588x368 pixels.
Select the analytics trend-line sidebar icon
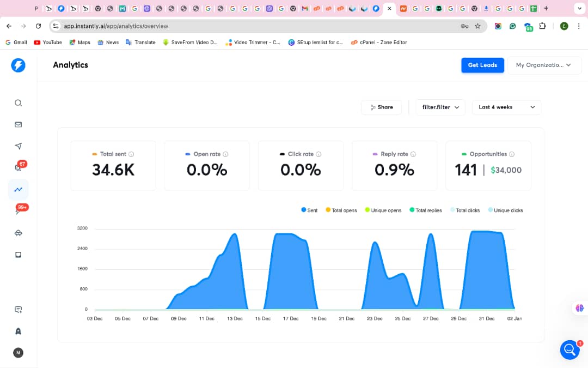pyautogui.click(x=18, y=190)
